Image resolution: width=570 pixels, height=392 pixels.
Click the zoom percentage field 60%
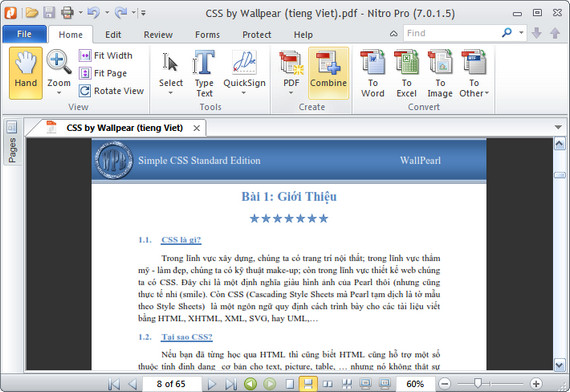pos(415,384)
